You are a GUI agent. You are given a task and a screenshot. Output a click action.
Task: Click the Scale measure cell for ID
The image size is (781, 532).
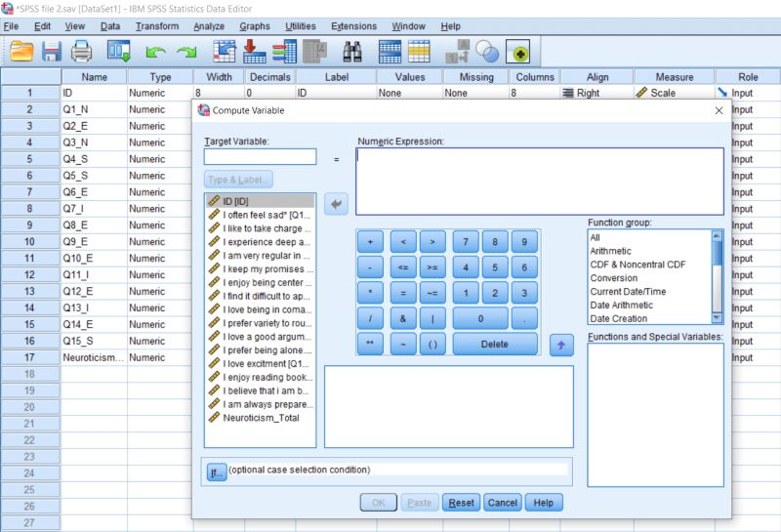point(675,93)
